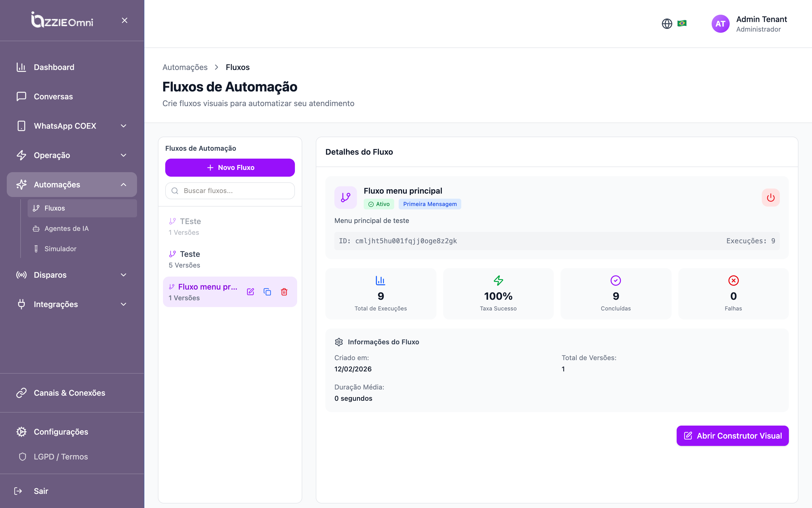Click Automações breadcrumb link
This screenshot has height=508, width=812.
coord(185,67)
